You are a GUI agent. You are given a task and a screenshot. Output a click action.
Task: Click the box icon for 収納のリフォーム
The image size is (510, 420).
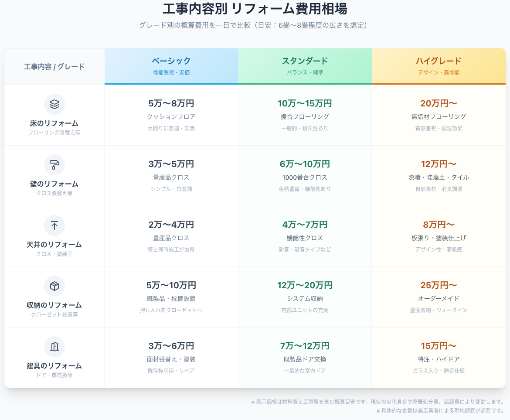pyautogui.click(x=54, y=286)
